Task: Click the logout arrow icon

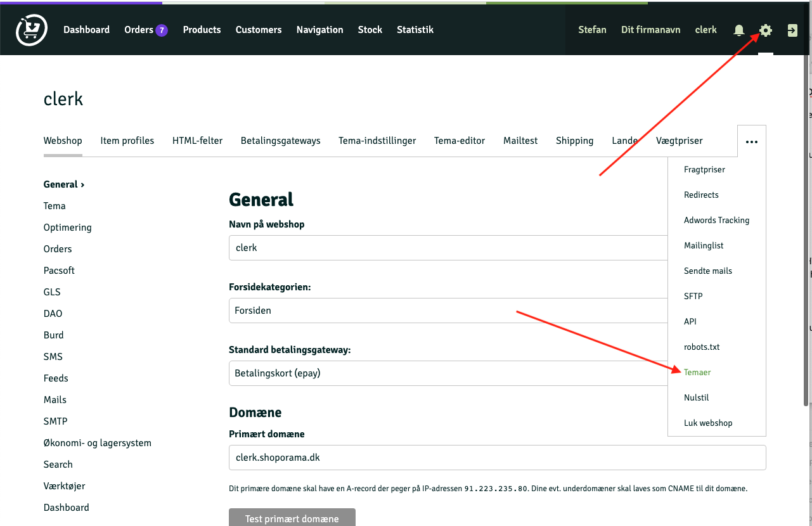Action: pos(792,29)
